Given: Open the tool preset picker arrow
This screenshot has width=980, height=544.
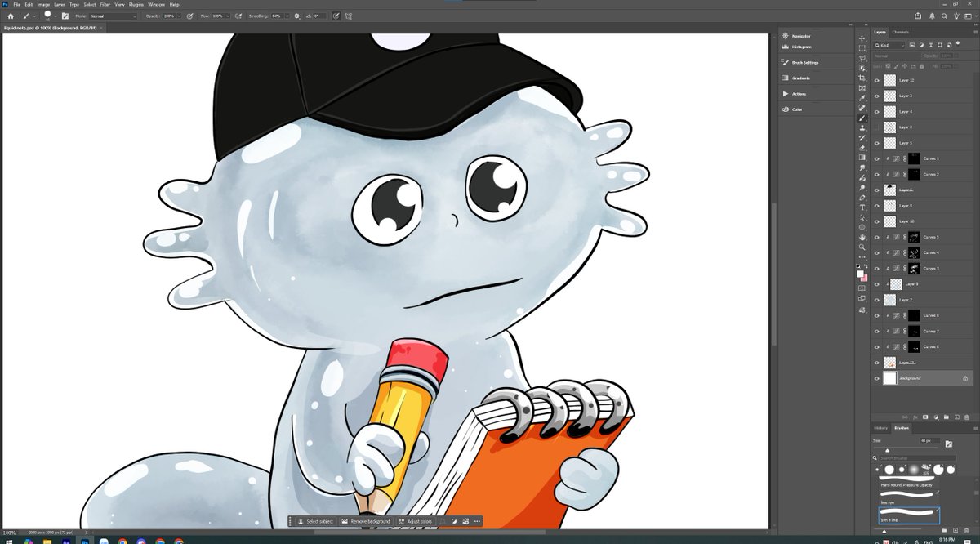Looking at the screenshot, I should coord(35,16).
